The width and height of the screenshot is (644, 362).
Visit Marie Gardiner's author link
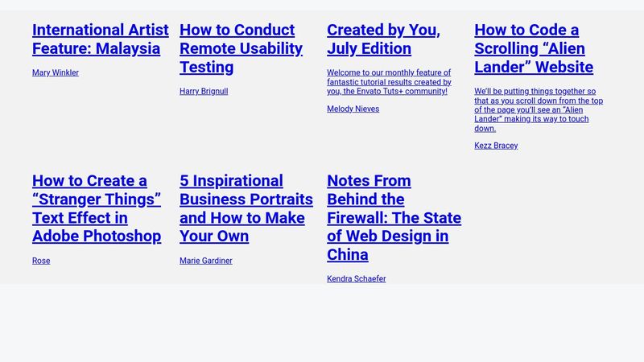click(206, 261)
